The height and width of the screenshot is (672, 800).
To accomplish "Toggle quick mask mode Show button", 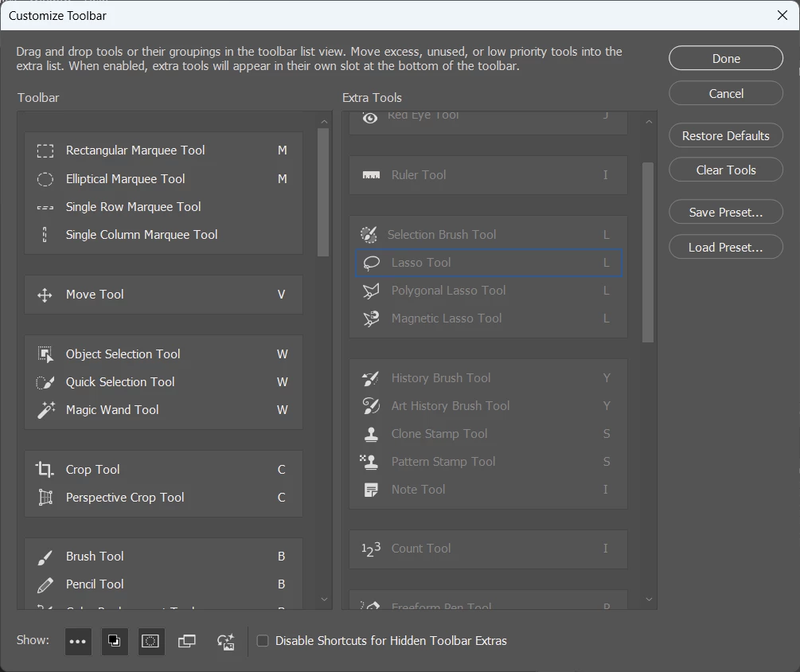I will coord(151,642).
